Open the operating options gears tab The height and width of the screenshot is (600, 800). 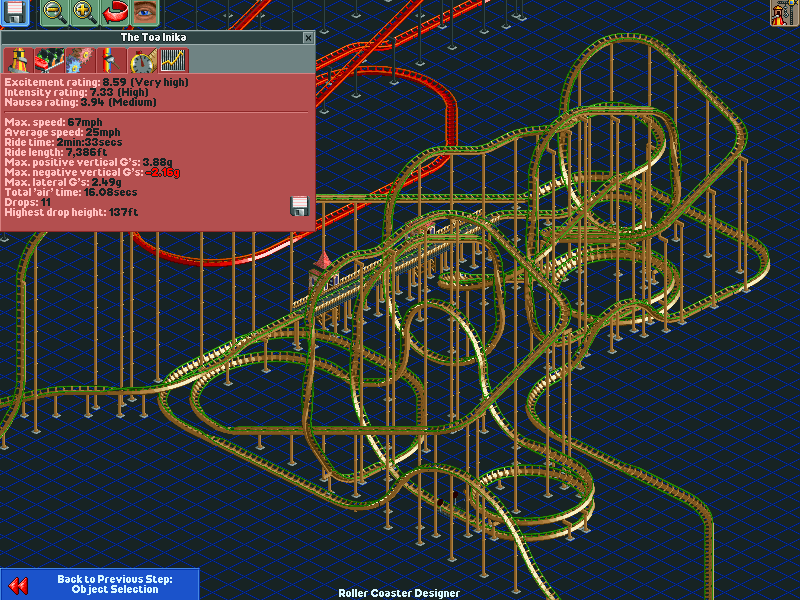click(81, 60)
